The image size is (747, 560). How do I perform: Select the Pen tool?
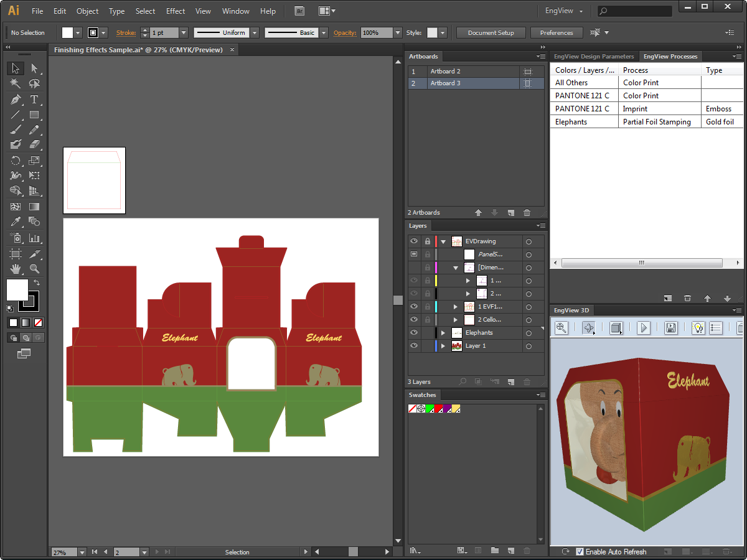tap(16, 100)
